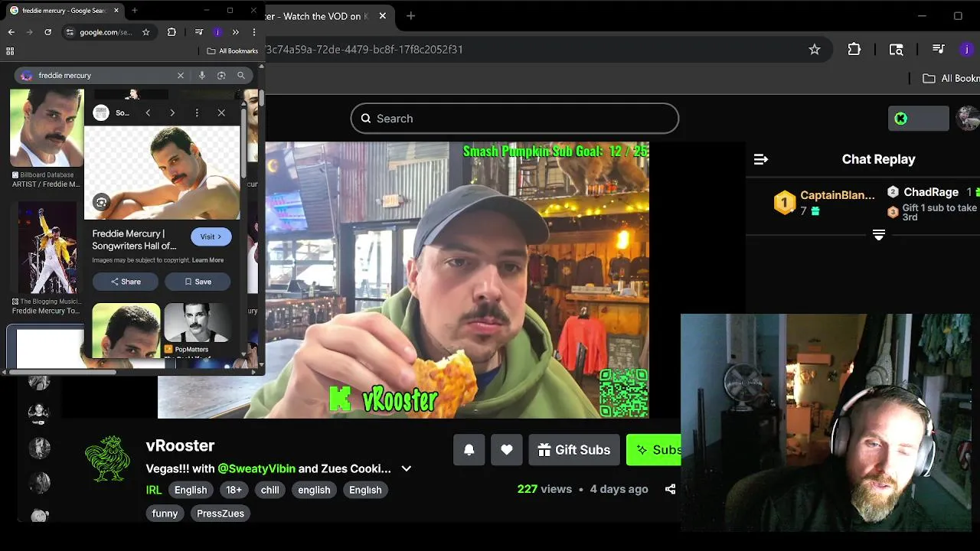Open yellow jacket concert image thumbnail
This screenshot has height=551, width=980.
point(47,248)
